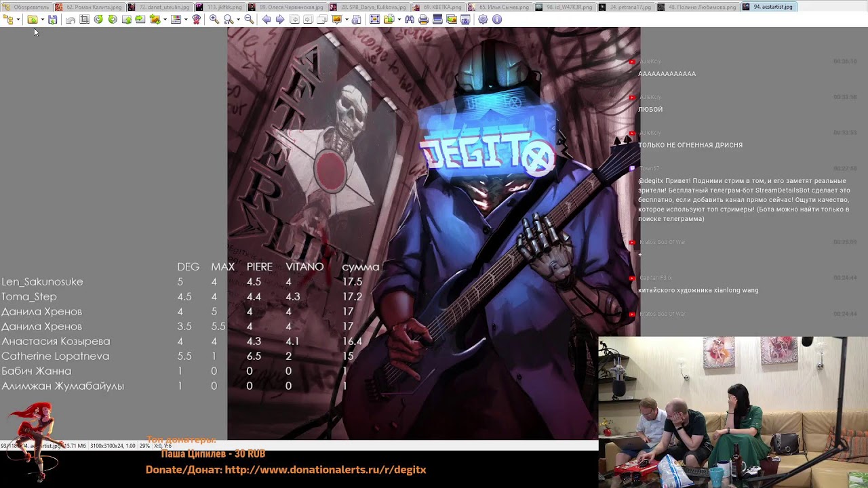Image resolution: width=868 pixels, height=488 pixels.
Task: Open the settings gear icon
Action: (x=483, y=20)
